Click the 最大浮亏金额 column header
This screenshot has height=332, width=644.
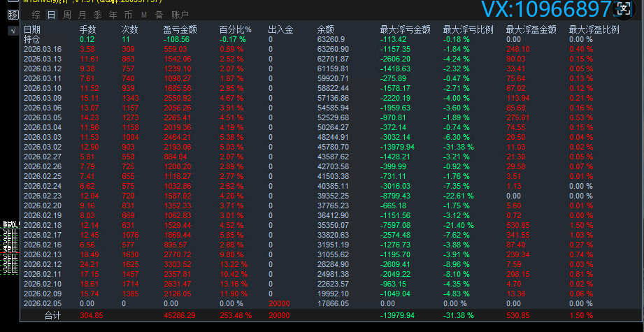[x=405, y=29]
